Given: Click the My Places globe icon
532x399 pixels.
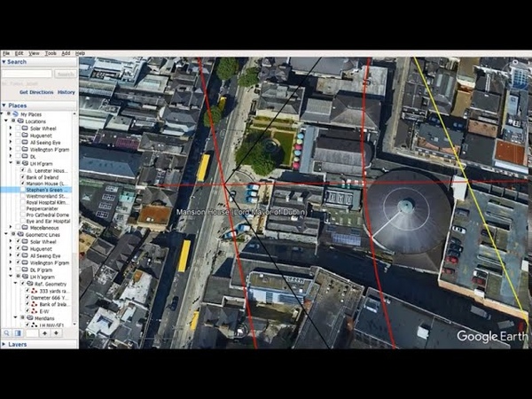Looking at the screenshot, I should [15, 114].
